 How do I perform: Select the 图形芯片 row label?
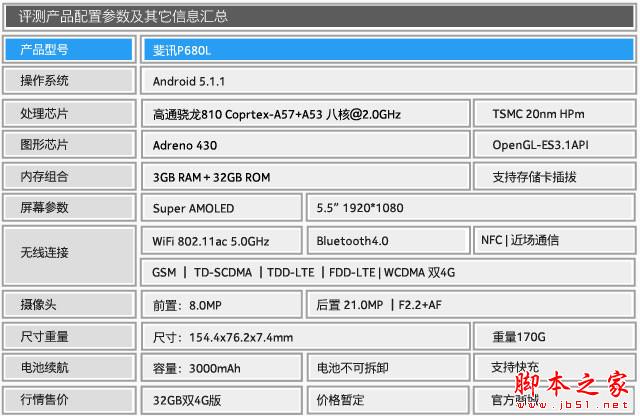[69, 145]
